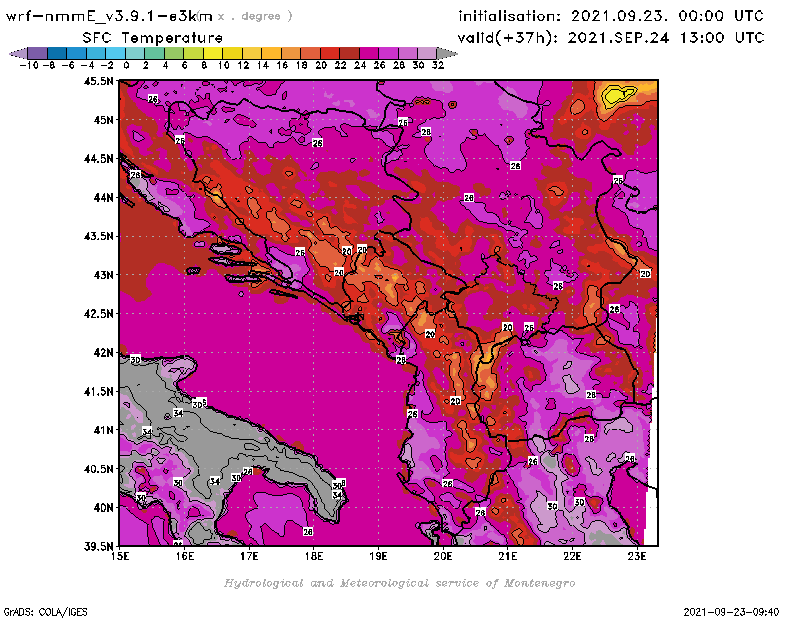This screenshot has height=618, width=800.
Task: Click the 40.5N latitude axis label
Action: (x=98, y=469)
